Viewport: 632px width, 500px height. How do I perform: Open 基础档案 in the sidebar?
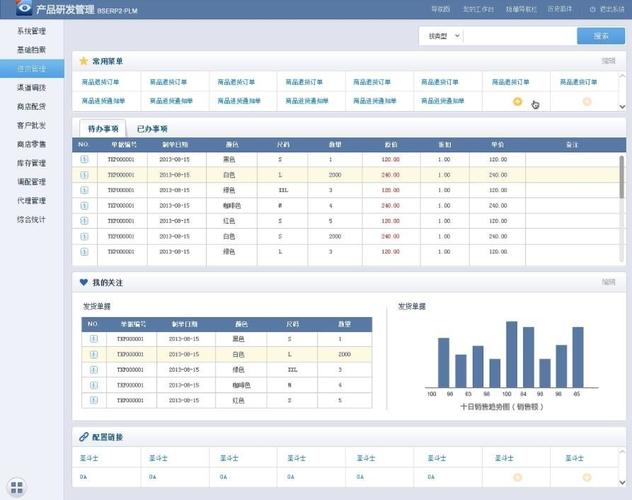click(31, 50)
